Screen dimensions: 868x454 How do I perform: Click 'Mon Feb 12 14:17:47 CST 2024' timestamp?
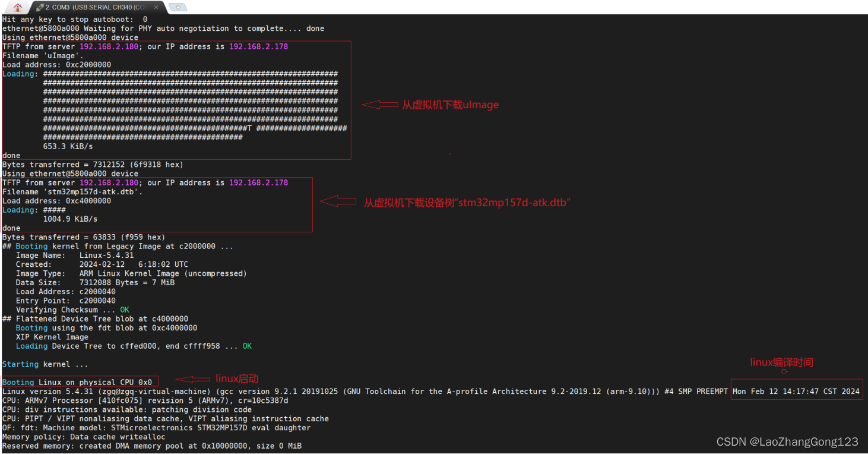pyautogui.click(x=796, y=392)
